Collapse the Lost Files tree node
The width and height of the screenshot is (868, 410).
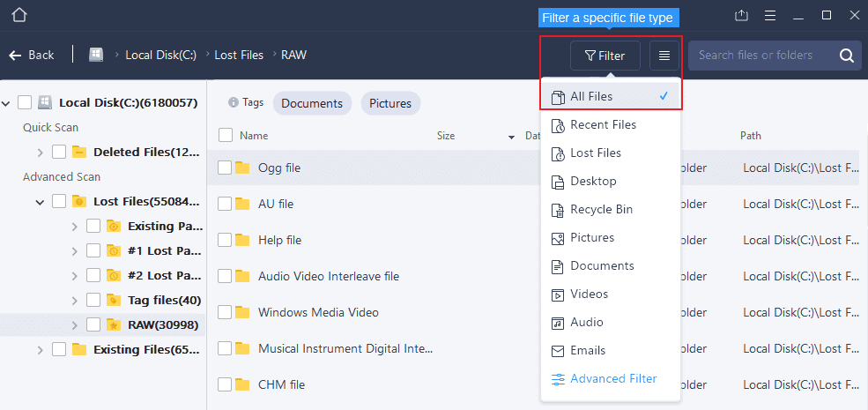[41, 202]
